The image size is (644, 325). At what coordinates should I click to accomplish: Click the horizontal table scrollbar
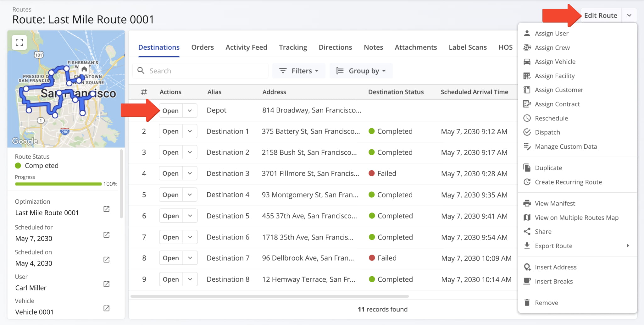pos(269,296)
